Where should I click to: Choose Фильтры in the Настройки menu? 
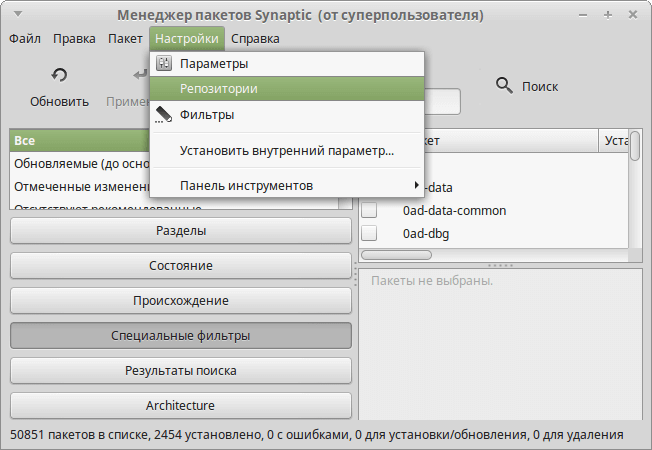click(x=287, y=114)
